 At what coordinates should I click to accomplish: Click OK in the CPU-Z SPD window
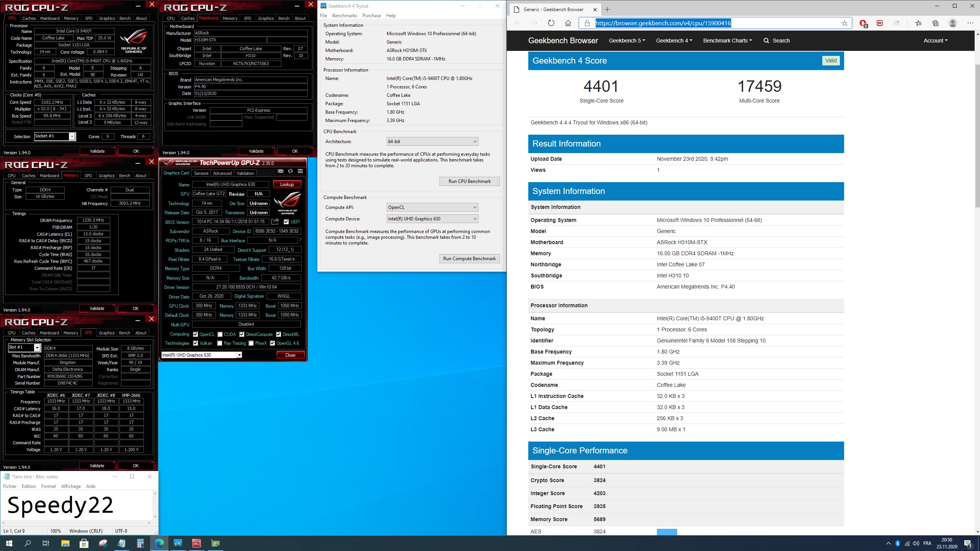pos(136,466)
